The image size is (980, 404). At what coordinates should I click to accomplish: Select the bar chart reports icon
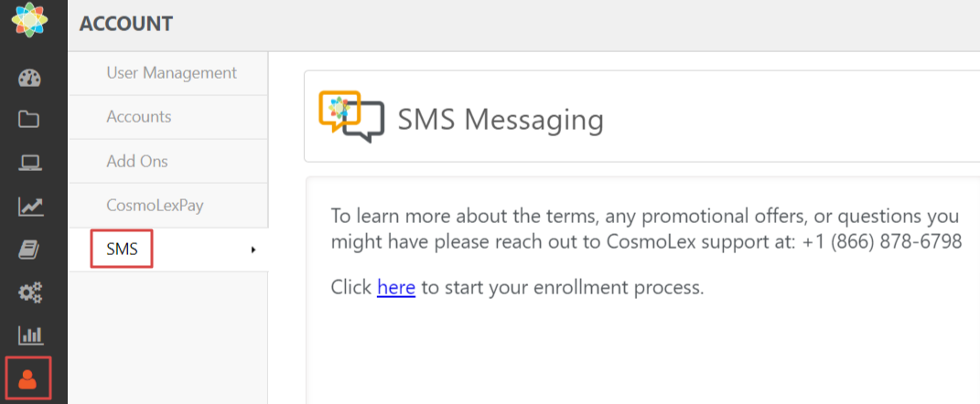click(30, 335)
